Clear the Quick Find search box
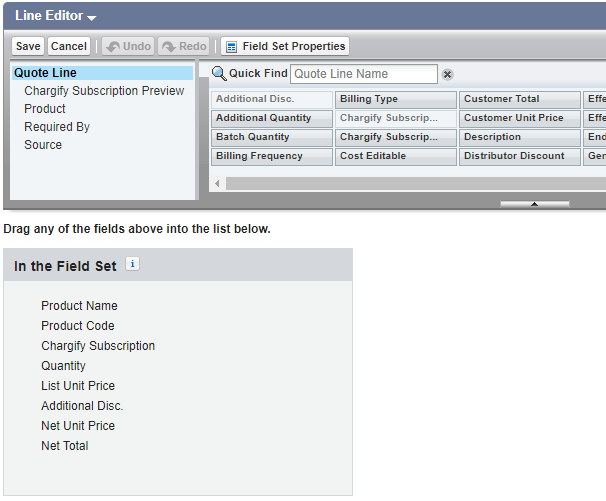The image size is (606, 501). [448, 74]
